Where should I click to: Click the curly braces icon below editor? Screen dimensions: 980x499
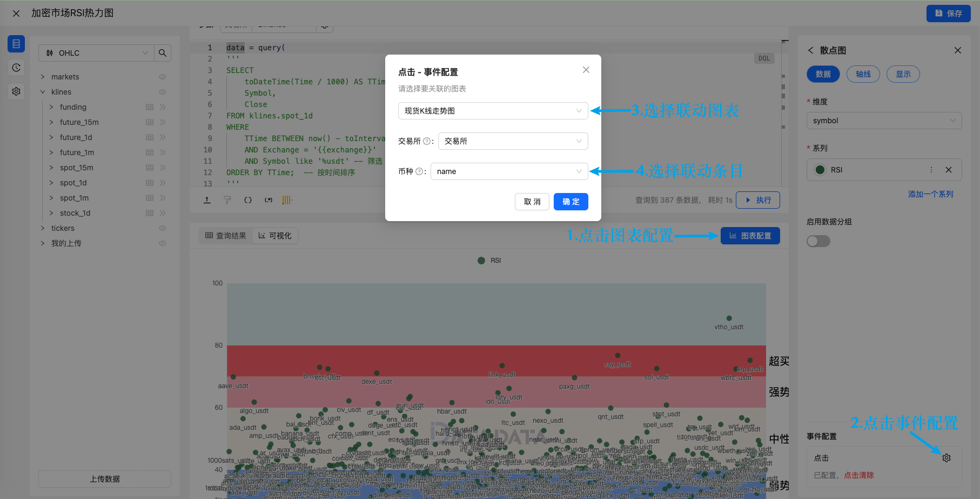248,200
